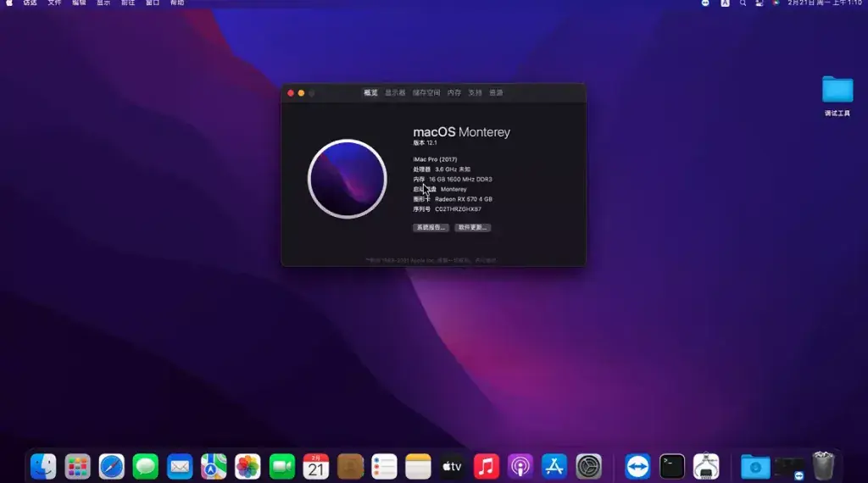Select the 概览 tab
Image resolution: width=868 pixels, height=483 pixels.
[x=370, y=93]
